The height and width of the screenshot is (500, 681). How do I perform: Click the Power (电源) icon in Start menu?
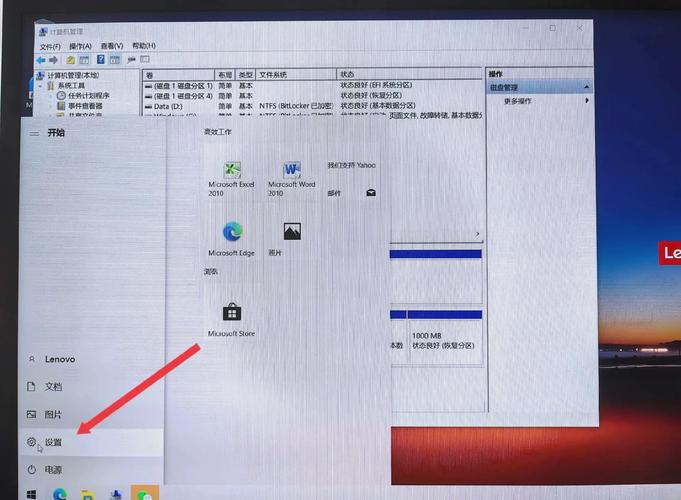tap(31, 470)
